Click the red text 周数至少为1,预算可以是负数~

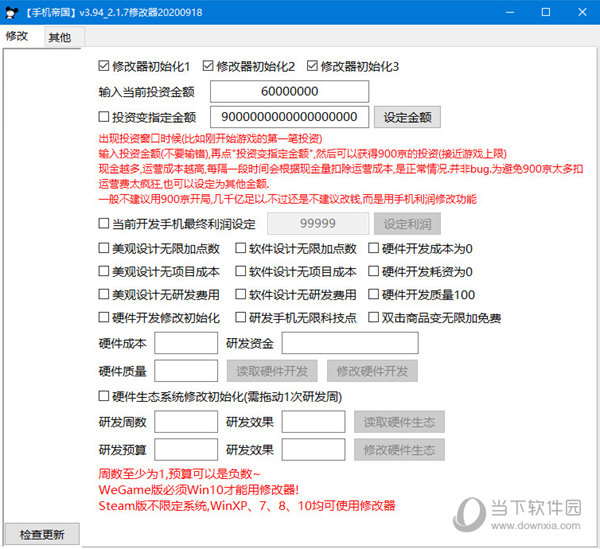click(179, 474)
